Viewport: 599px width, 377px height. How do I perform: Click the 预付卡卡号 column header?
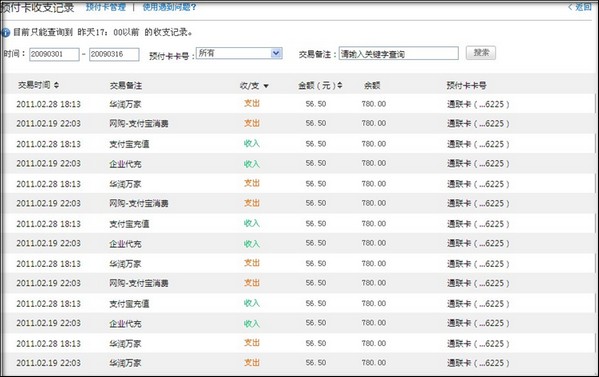(466, 85)
